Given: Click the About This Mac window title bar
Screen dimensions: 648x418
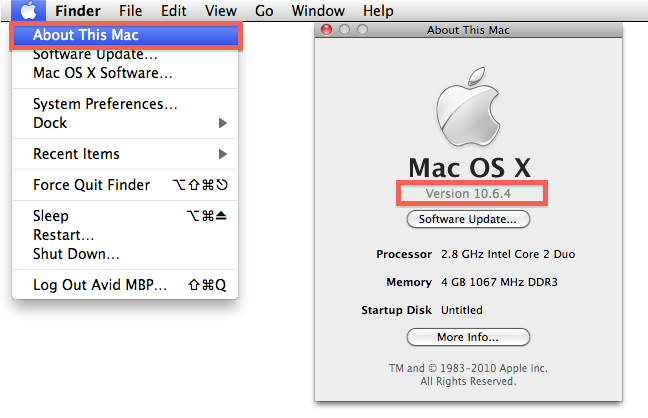Looking at the screenshot, I should point(468,30).
